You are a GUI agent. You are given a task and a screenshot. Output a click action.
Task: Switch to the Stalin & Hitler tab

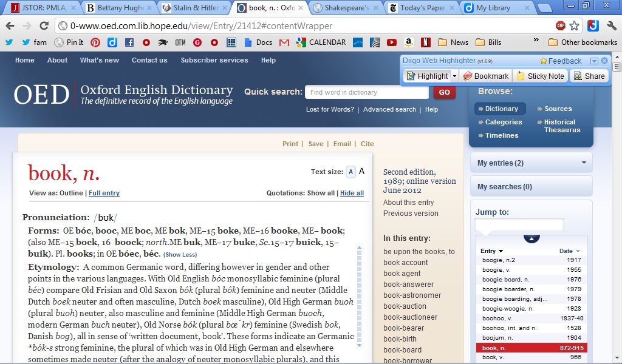point(195,7)
